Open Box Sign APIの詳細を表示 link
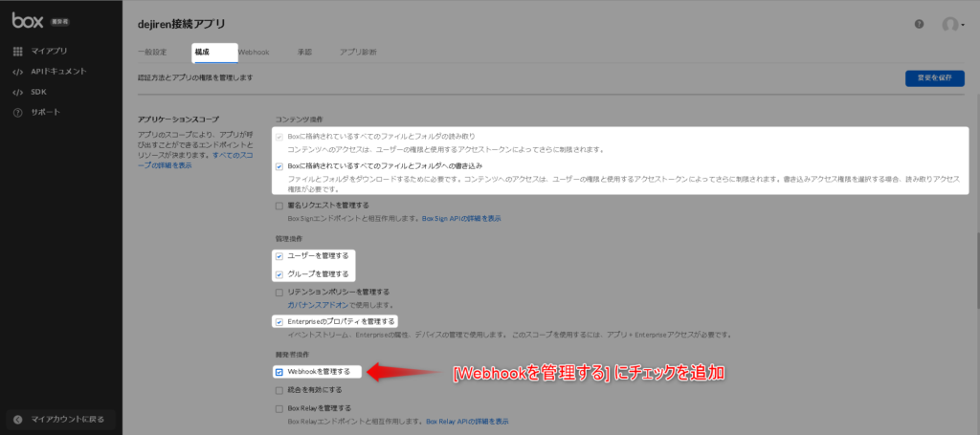980x435 pixels. coord(462,218)
